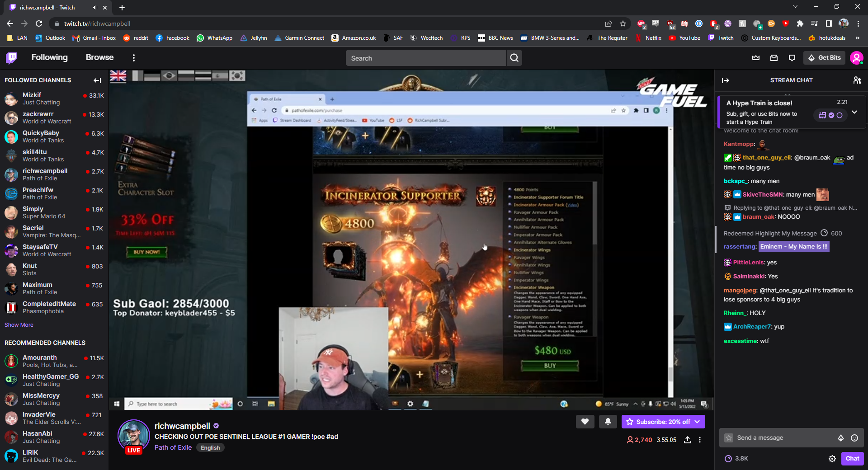Collapse the stream chat panel
This screenshot has height=470, width=868.
click(x=726, y=80)
